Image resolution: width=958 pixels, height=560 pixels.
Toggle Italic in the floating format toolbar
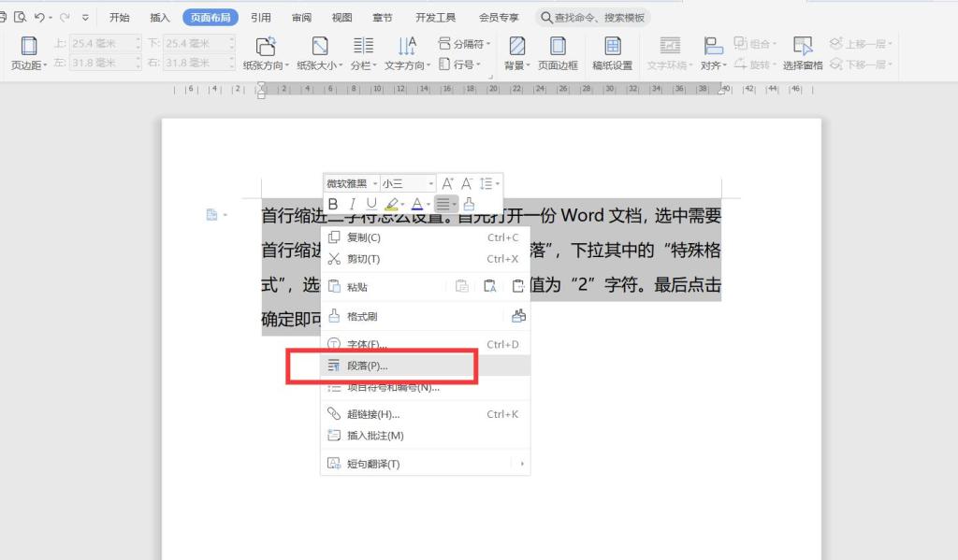(353, 204)
